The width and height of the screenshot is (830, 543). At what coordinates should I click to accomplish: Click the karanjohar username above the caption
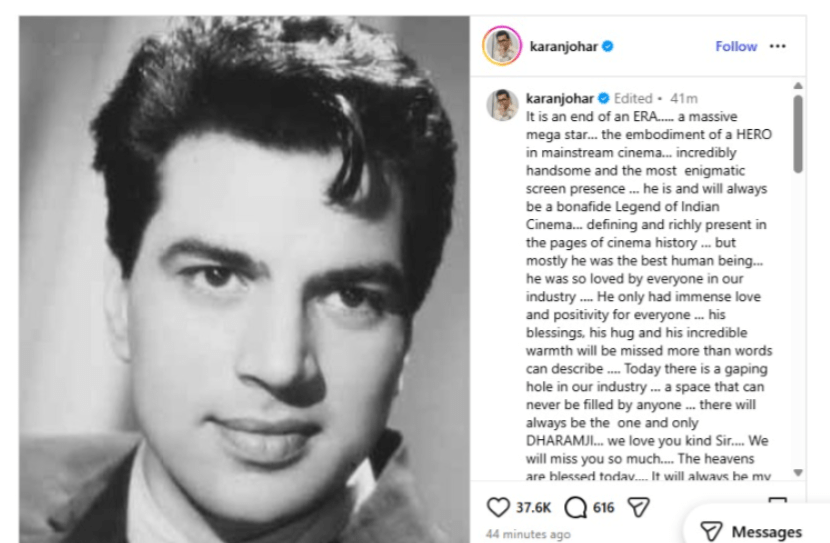click(560, 98)
